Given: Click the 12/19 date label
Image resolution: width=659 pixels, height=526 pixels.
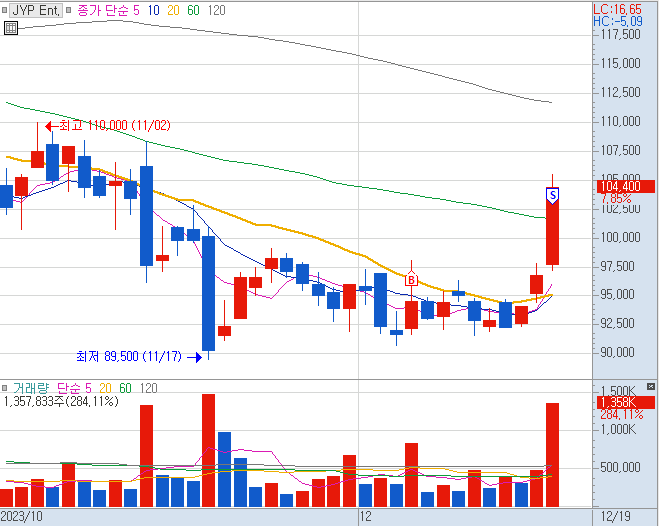Looking at the screenshot, I should (615, 516).
